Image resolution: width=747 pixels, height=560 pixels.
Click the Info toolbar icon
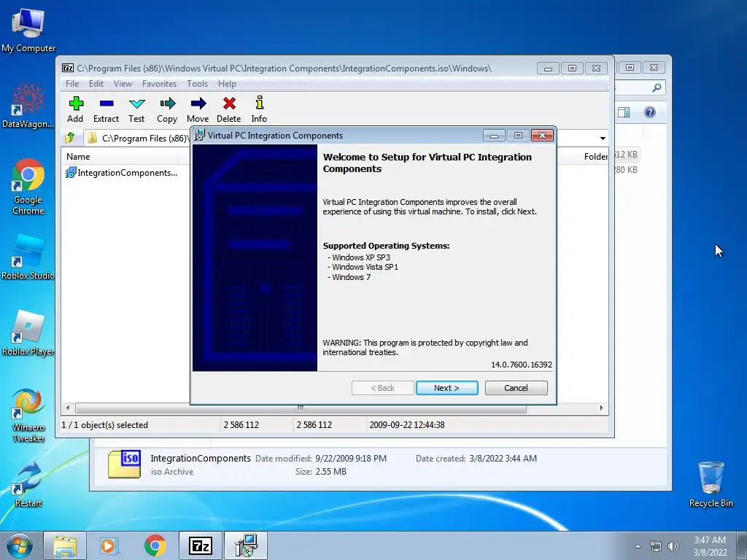click(259, 109)
